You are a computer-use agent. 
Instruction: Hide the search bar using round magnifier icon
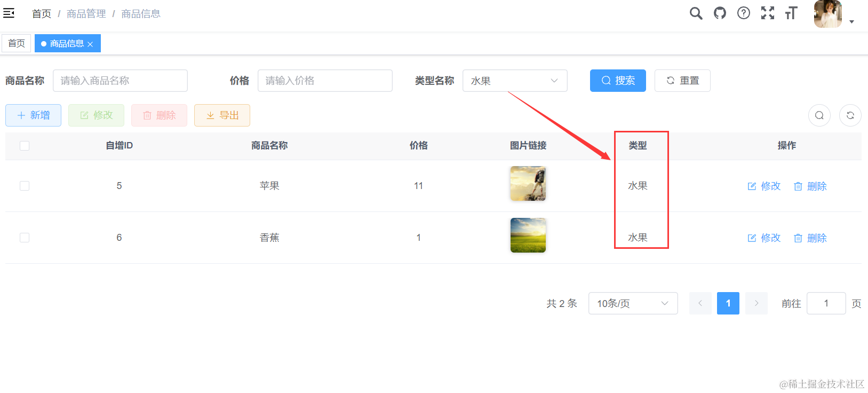[x=819, y=115]
